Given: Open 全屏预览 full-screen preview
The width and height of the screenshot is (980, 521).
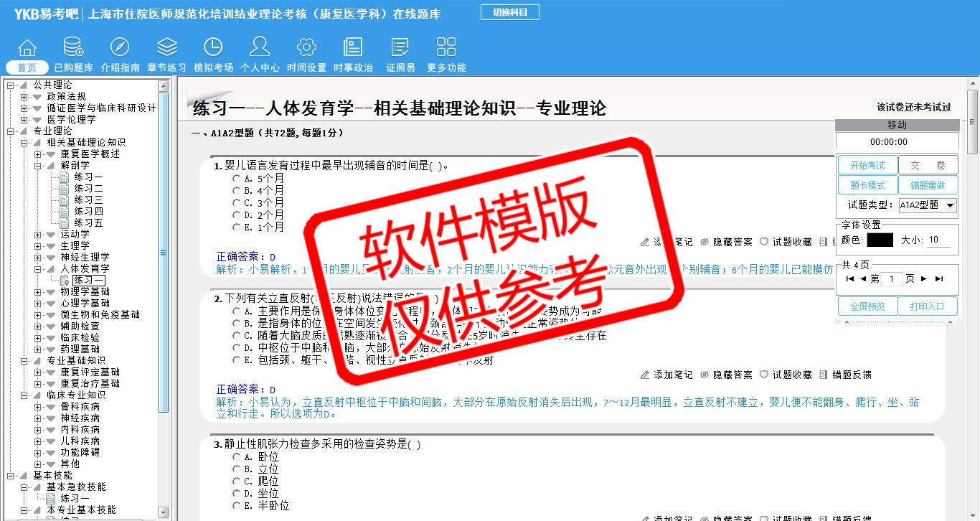Looking at the screenshot, I should coord(868,306).
